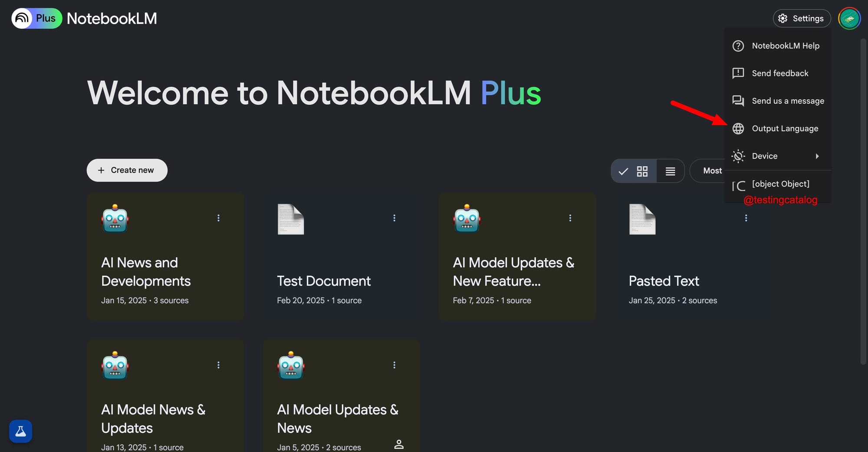868x452 pixels.
Task: Open AI Model Updates & New Feature notebook title
Action: pos(513,272)
